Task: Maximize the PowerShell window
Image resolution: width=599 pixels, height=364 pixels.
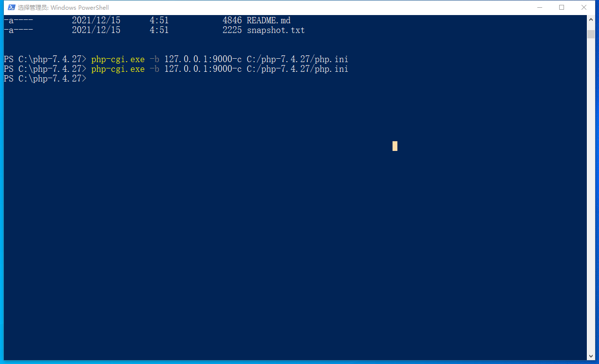Action: coord(562,7)
